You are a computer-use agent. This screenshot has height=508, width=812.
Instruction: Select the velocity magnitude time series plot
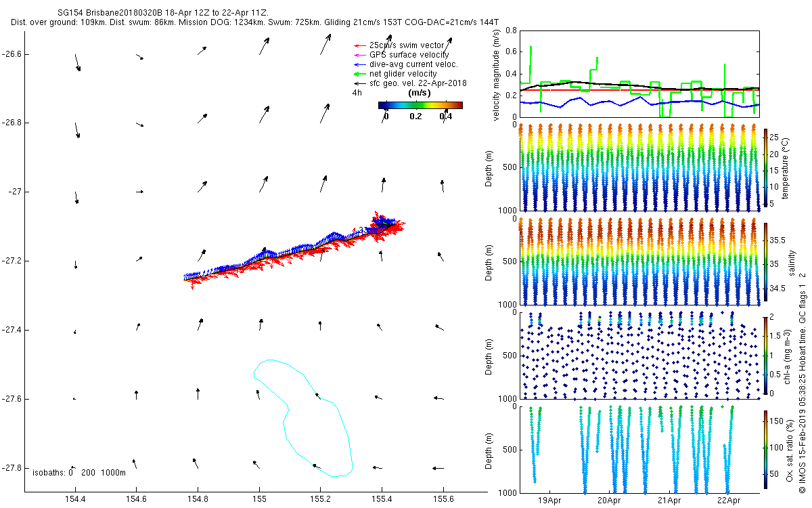[639, 73]
